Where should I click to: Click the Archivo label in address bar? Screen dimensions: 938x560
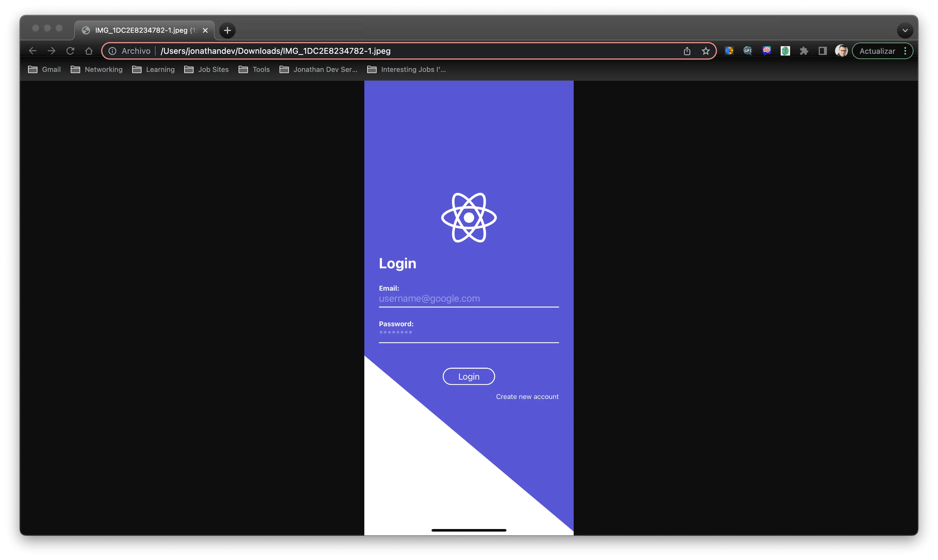(x=136, y=51)
